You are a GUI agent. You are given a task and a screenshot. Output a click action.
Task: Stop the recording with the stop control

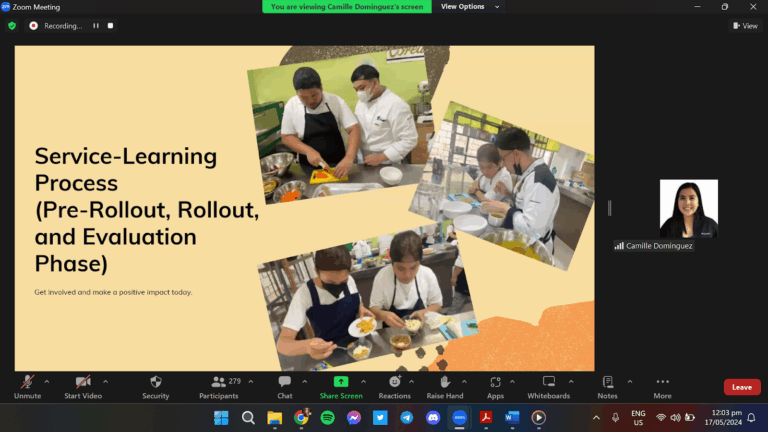110,26
